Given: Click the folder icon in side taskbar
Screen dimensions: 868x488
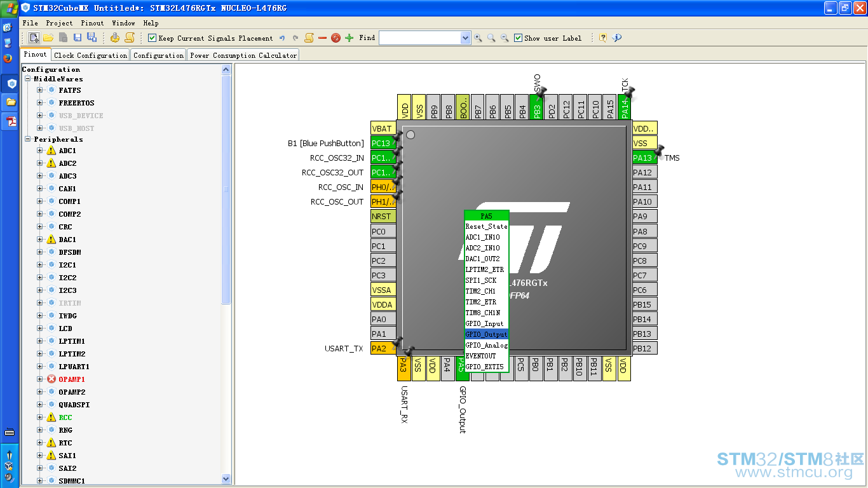Looking at the screenshot, I should coord(11,102).
